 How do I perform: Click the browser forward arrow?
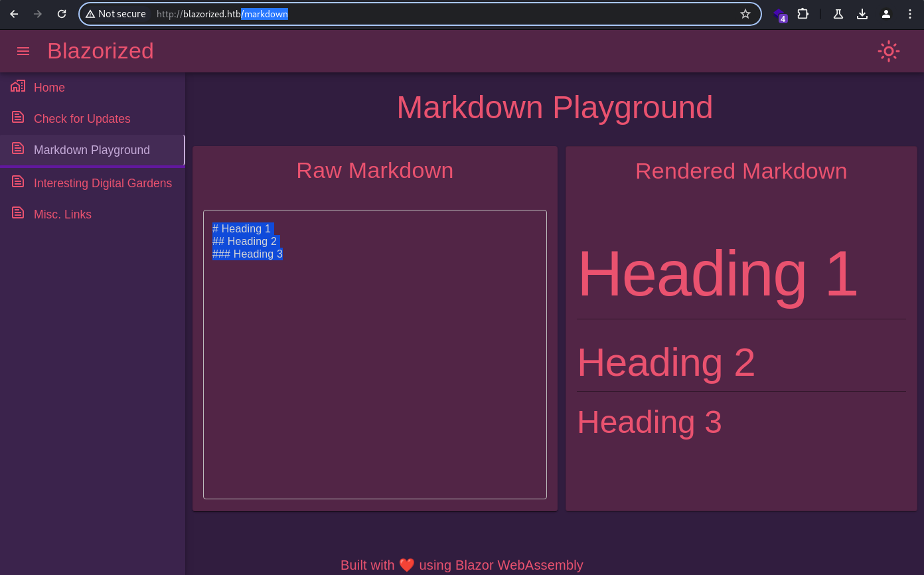tap(38, 14)
